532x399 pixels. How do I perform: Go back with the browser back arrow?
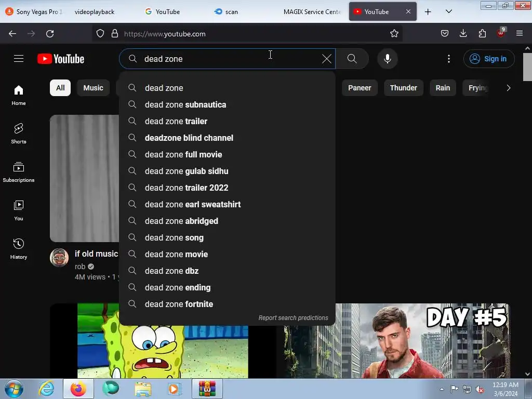12,34
